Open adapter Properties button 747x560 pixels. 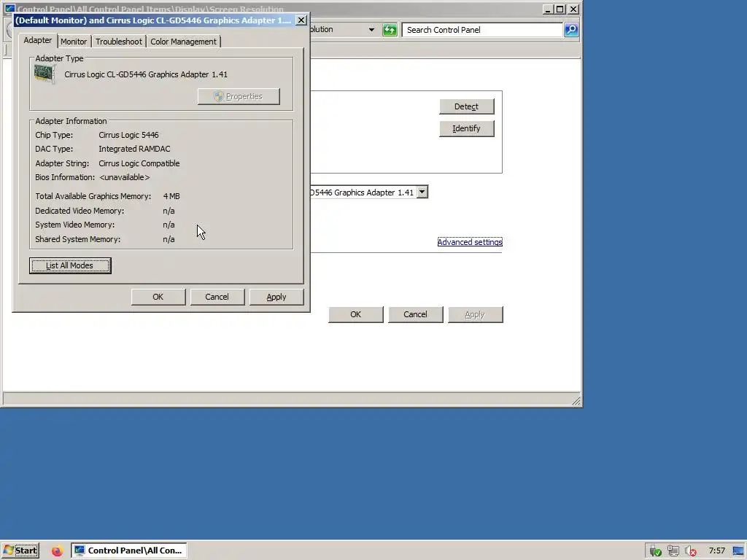point(239,96)
